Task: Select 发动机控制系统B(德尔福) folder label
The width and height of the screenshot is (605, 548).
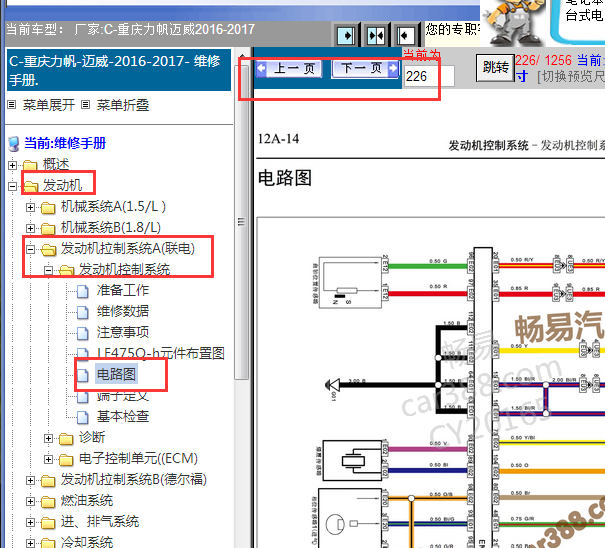Action: click(134, 479)
